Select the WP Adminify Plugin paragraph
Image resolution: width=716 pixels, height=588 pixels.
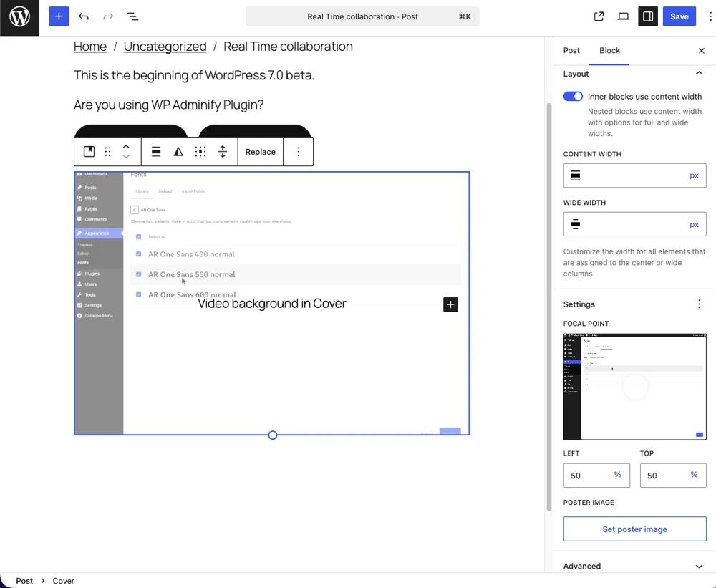click(168, 105)
